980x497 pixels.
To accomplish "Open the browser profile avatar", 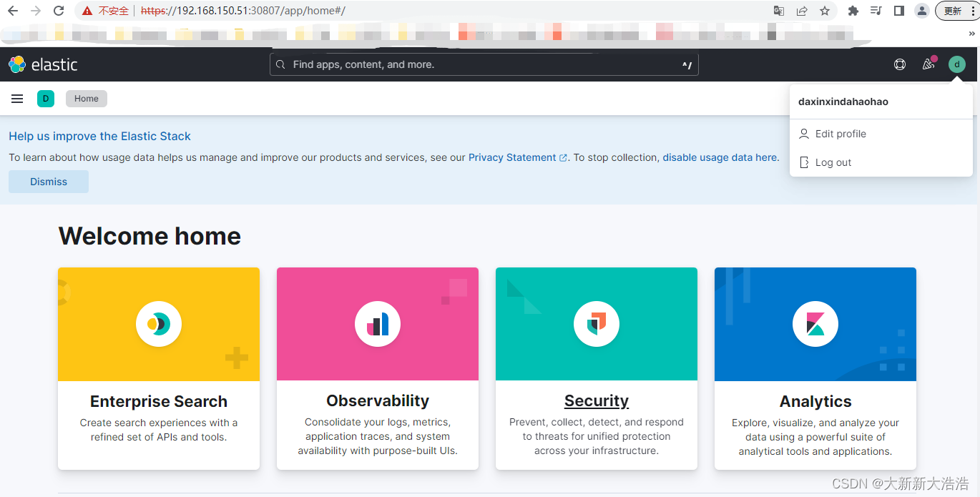I will pos(922,11).
